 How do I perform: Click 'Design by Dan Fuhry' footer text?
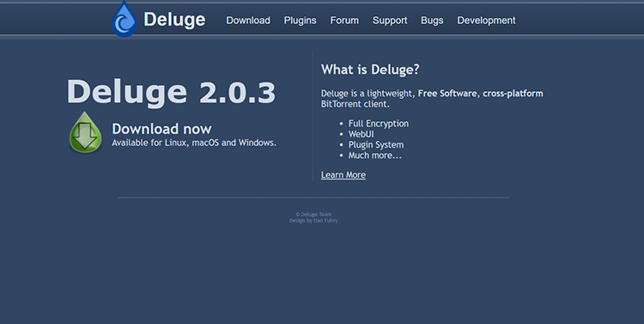pos(313,220)
